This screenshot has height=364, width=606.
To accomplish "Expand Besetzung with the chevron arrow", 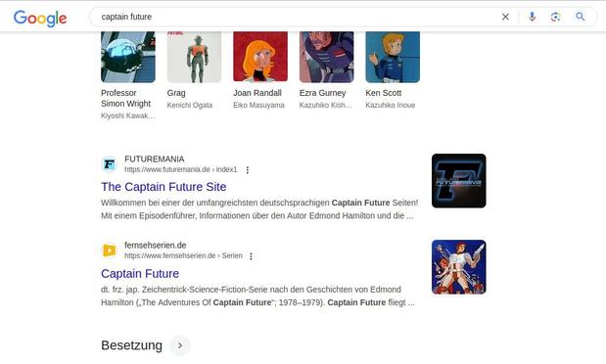I will pos(180,345).
